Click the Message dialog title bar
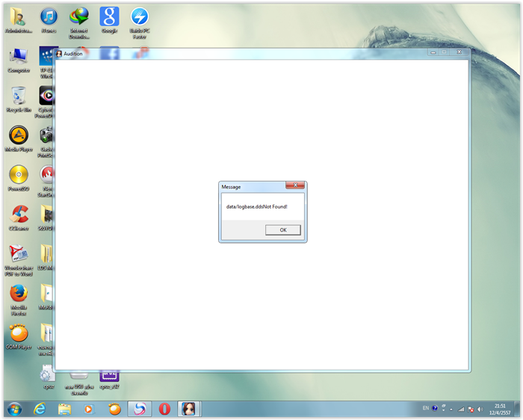The width and height of the screenshot is (523, 420). click(x=253, y=187)
